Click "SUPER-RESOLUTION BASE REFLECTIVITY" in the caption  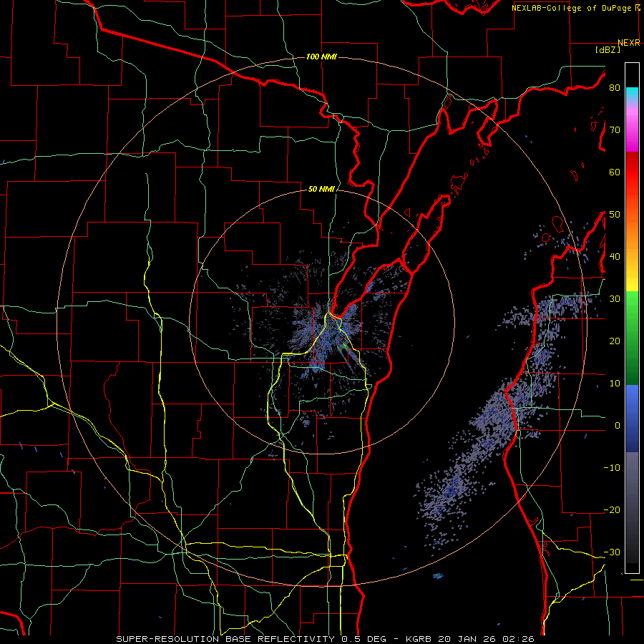(x=225, y=639)
